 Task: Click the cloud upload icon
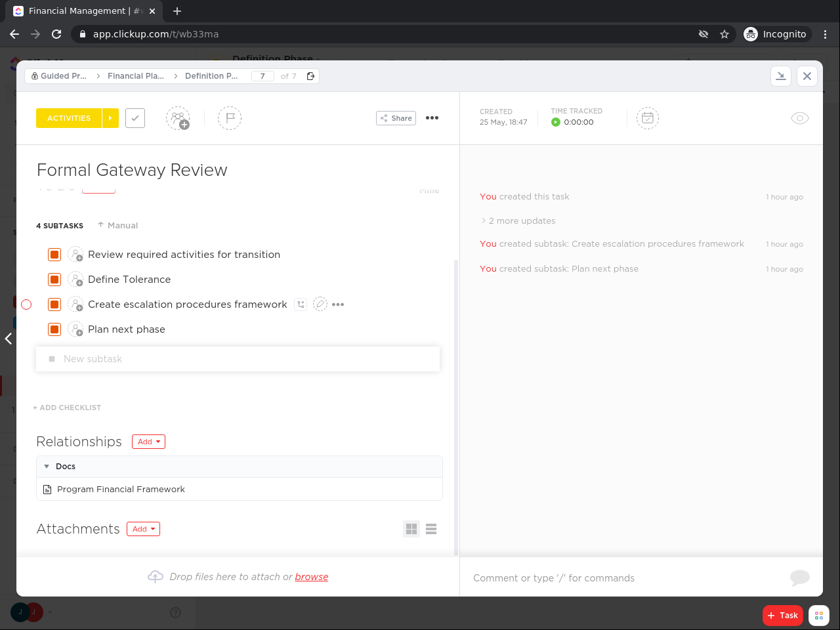(156, 577)
